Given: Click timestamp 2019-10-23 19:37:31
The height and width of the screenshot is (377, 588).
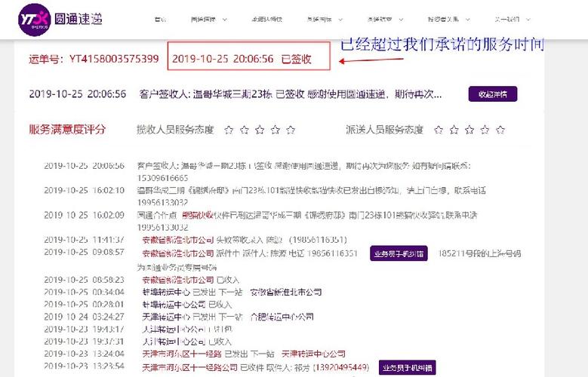Looking at the screenshot, I should point(84,342).
